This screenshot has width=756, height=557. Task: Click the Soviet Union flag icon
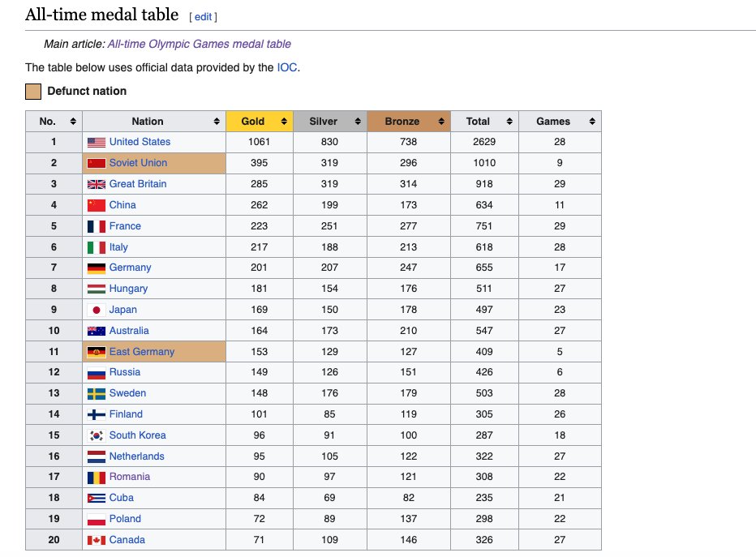pyautogui.click(x=97, y=163)
